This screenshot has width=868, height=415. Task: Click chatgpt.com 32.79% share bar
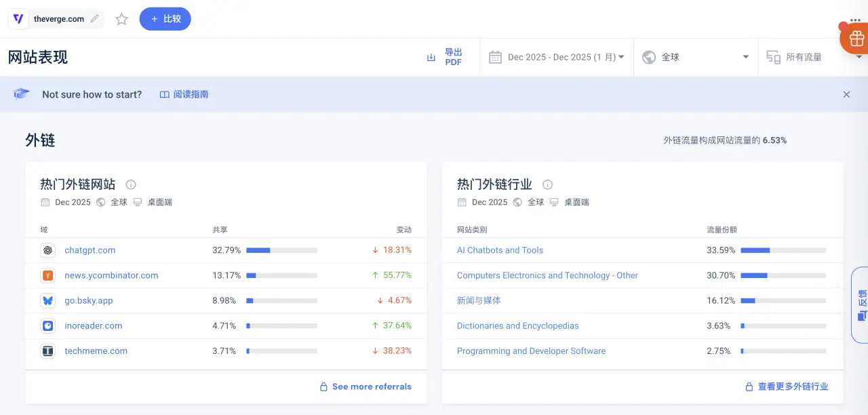tap(281, 250)
